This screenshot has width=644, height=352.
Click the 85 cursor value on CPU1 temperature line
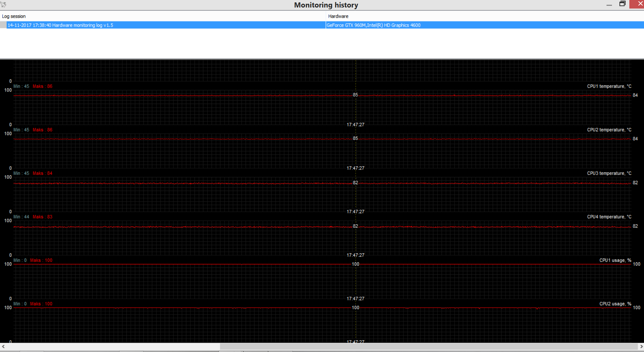coord(355,95)
